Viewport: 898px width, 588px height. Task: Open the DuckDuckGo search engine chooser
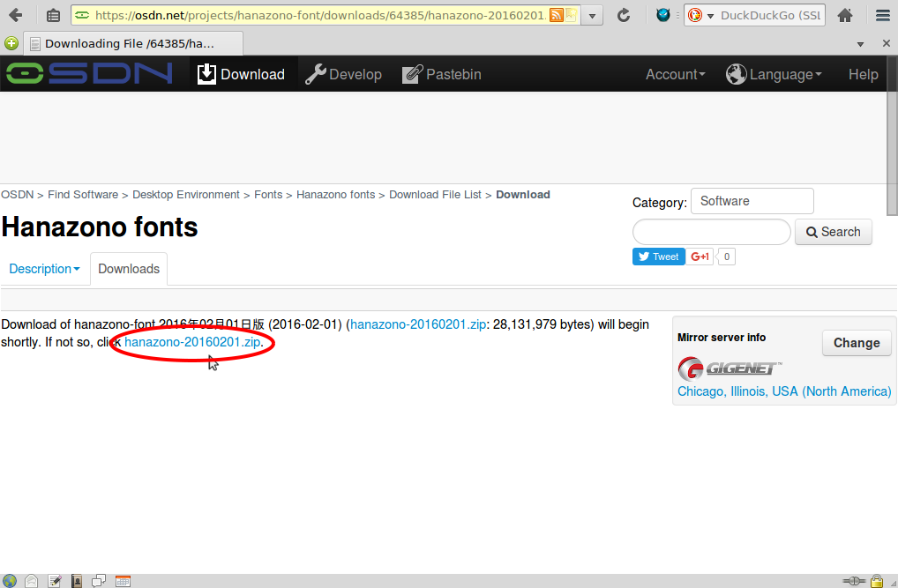tap(700, 16)
